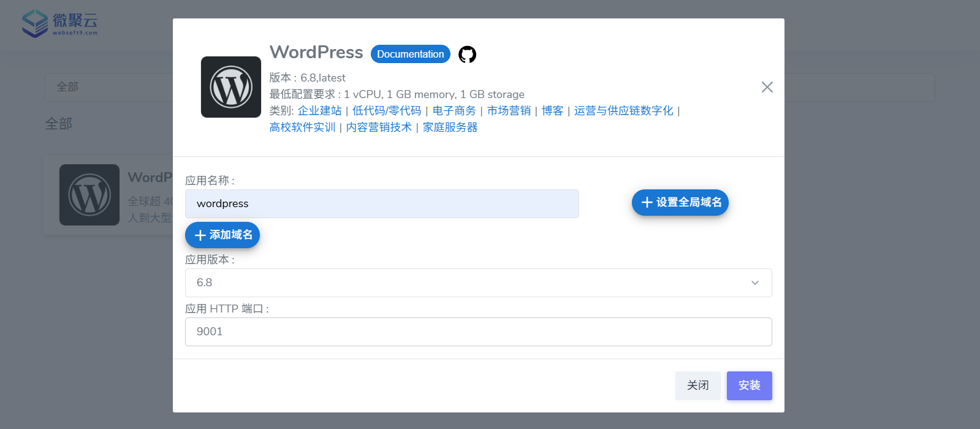This screenshot has height=429, width=980.
Task: Click the 微聚云 Websoft9 logo
Action: (60, 23)
